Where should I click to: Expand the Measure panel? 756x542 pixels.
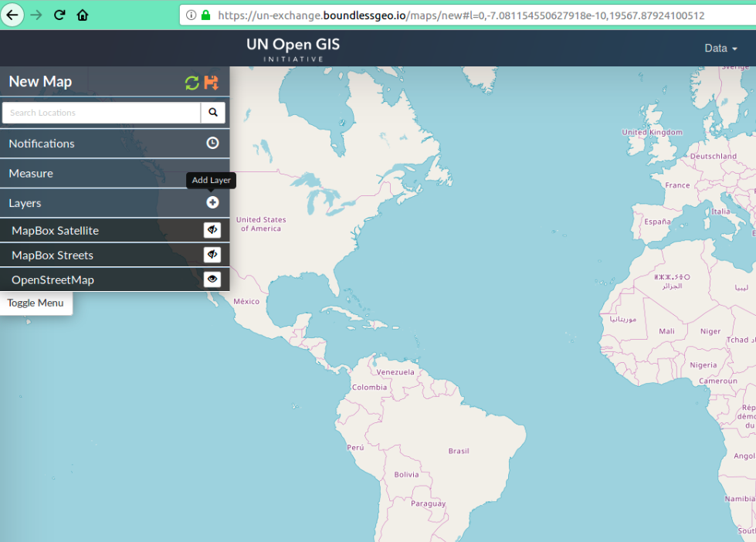click(31, 173)
